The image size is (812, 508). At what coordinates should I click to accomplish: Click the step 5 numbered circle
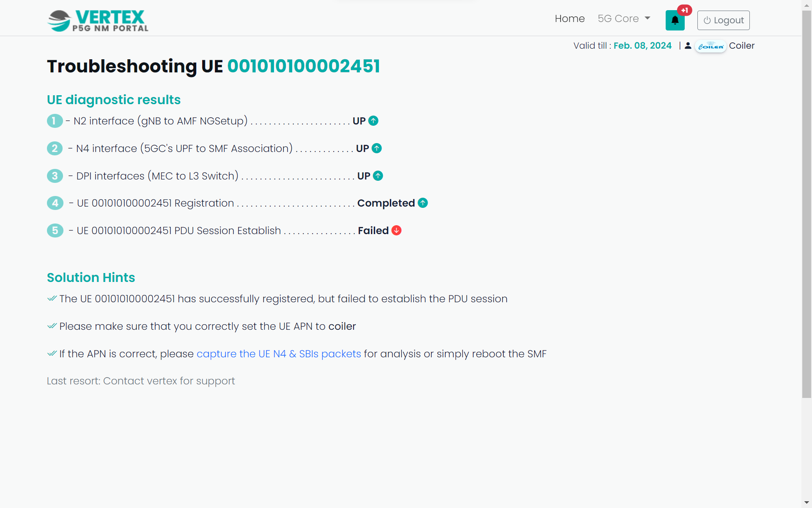[55, 231]
